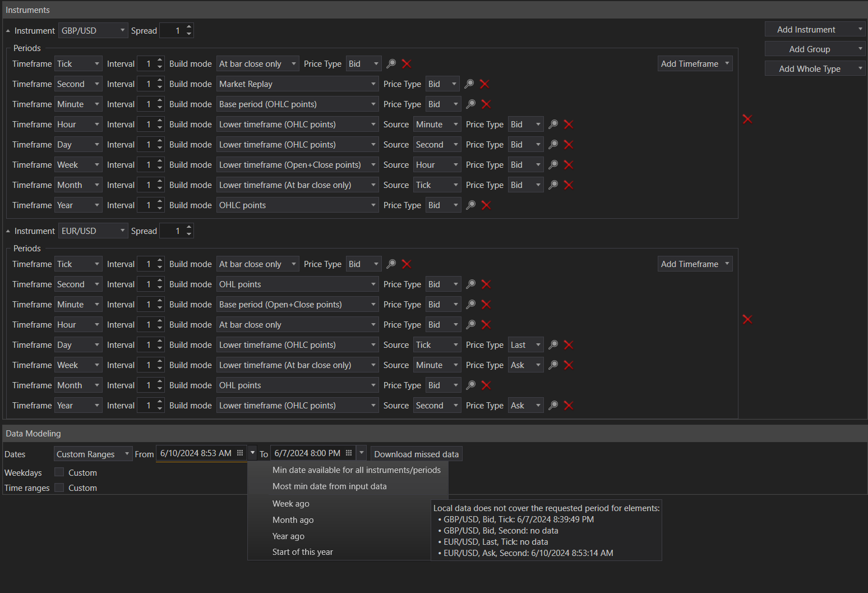868x593 pixels.
Task: Open calendar icon in To date field
Action: click(349, 453)
